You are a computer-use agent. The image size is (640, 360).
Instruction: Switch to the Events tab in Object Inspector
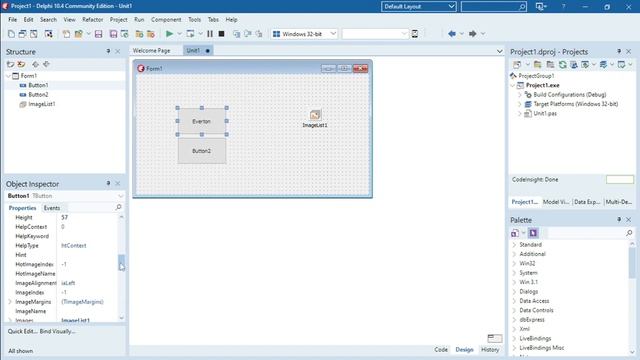[x=52, y=208]
